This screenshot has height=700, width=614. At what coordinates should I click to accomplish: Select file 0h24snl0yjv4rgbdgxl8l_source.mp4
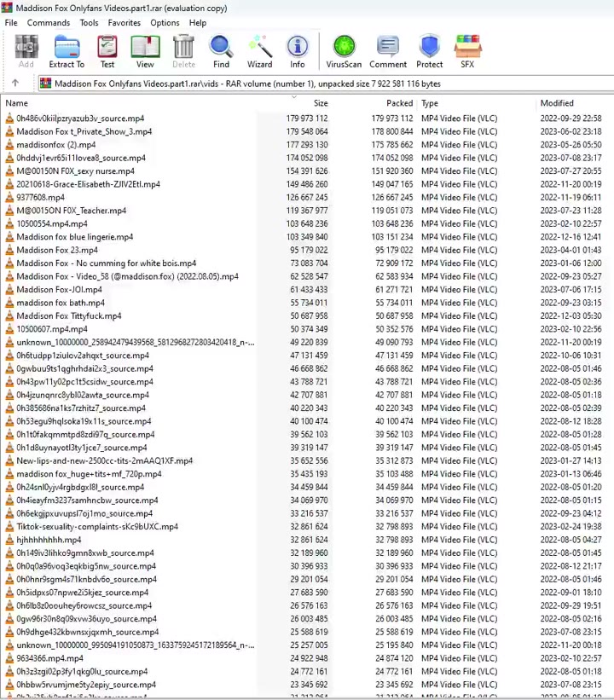click(80, 487)
